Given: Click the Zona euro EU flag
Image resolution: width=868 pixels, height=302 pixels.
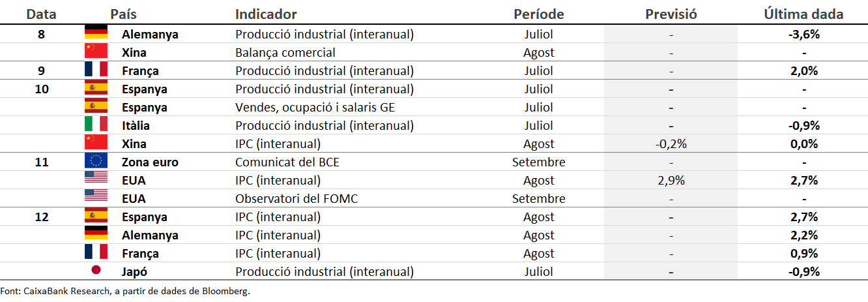Looking at the screenshot, I should 96,162.
